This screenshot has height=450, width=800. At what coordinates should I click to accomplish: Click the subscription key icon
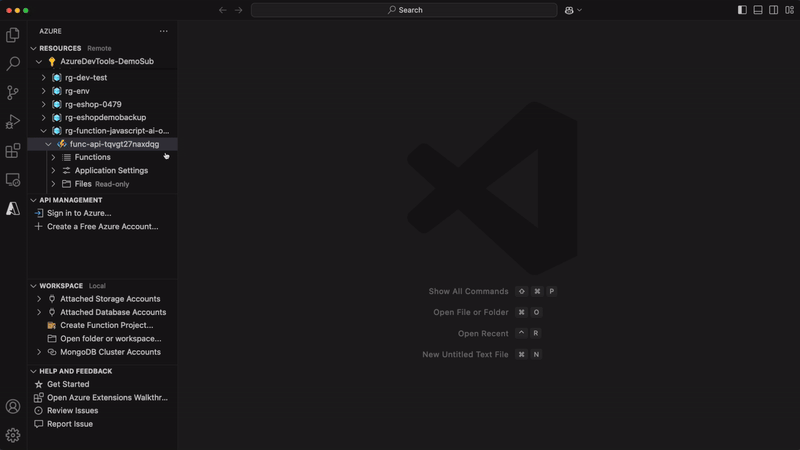click(x=52, y=62)
